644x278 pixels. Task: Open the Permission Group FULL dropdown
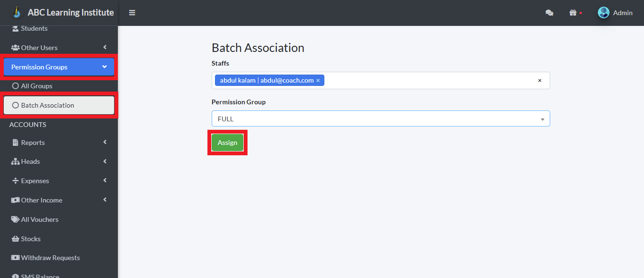pyautogui.click(x=542, y=118)
